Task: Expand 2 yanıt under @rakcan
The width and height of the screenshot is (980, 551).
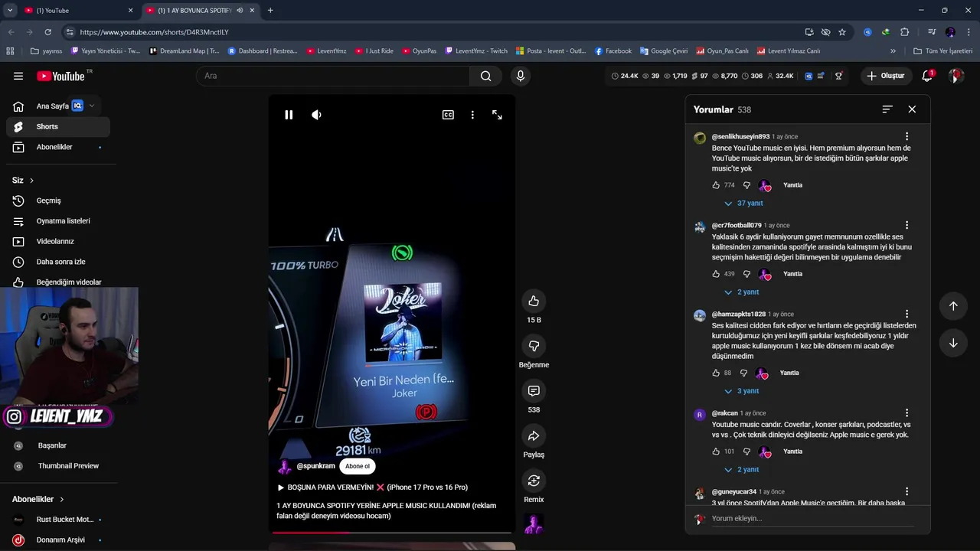Action: (741, 470)
